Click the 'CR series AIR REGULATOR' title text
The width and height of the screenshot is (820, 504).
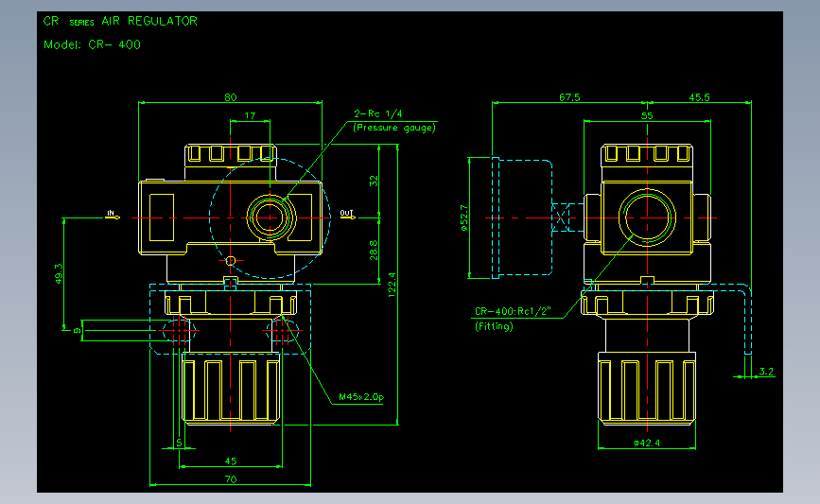(120, 22)
